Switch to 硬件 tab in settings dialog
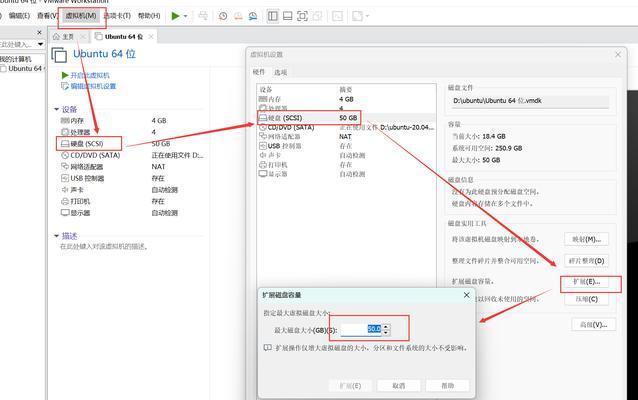 click(x=259, y=72)
